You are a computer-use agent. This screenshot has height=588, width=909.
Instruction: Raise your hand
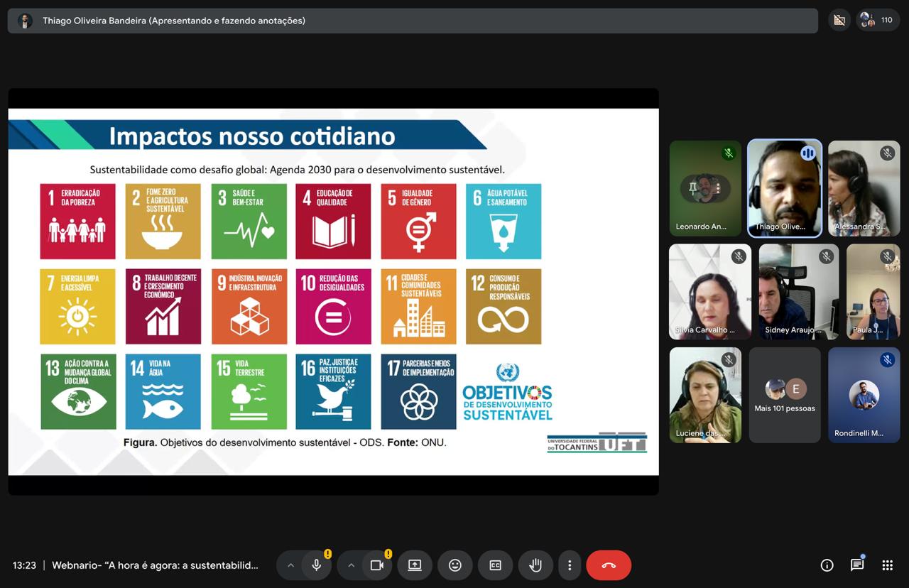pyautogui.click(x=535, y=565)
